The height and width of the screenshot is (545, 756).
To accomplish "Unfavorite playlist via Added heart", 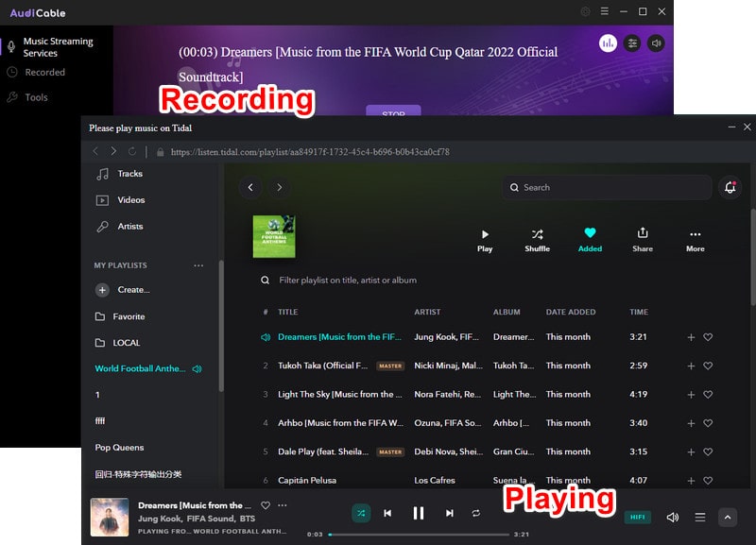I will tap(590, 239).
